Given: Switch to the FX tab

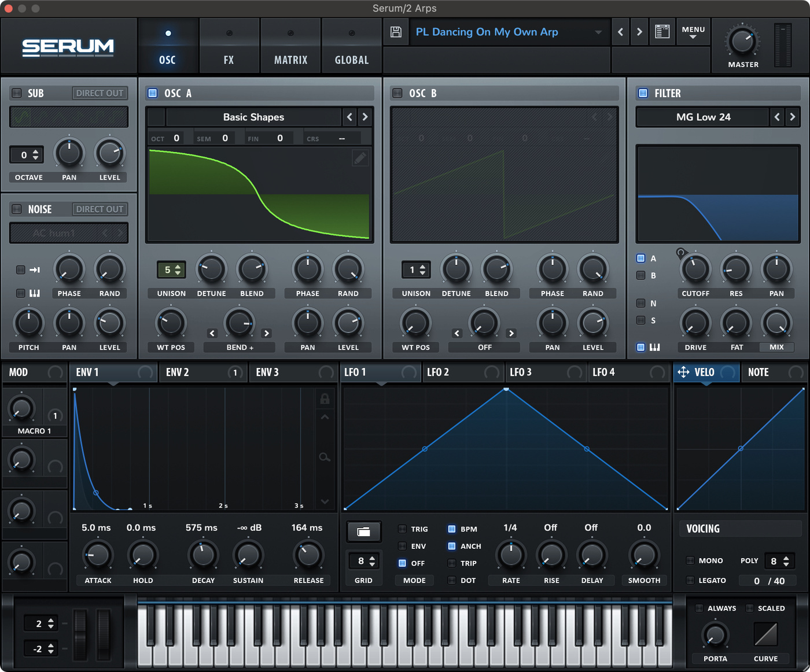Looking at the screenshot, I should (229, 46).
